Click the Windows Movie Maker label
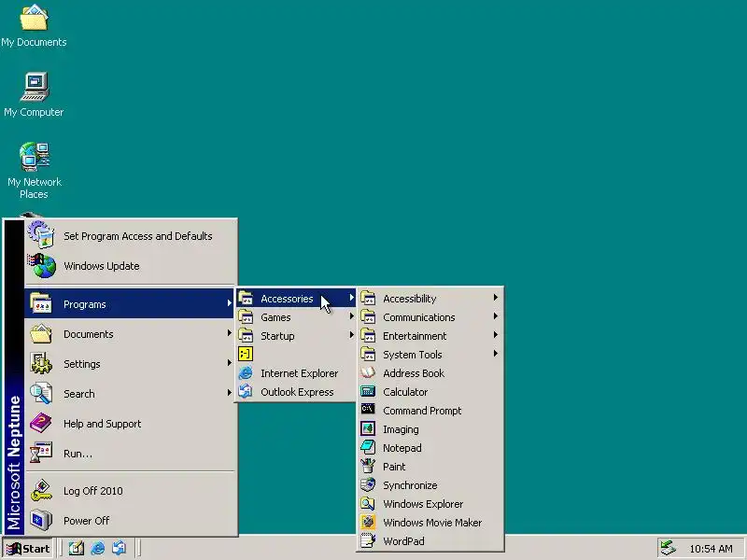The width and height of the screenshot is (747, 560). point(432,523)
